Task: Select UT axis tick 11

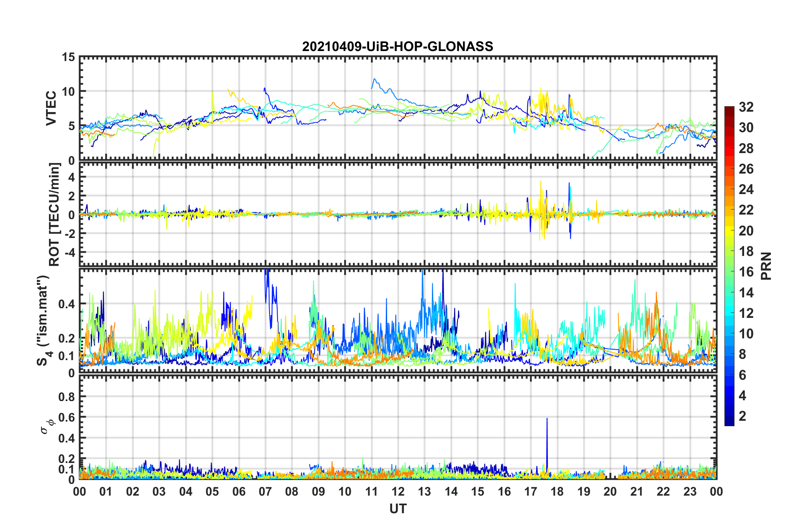Action: [x=371, y=491]
